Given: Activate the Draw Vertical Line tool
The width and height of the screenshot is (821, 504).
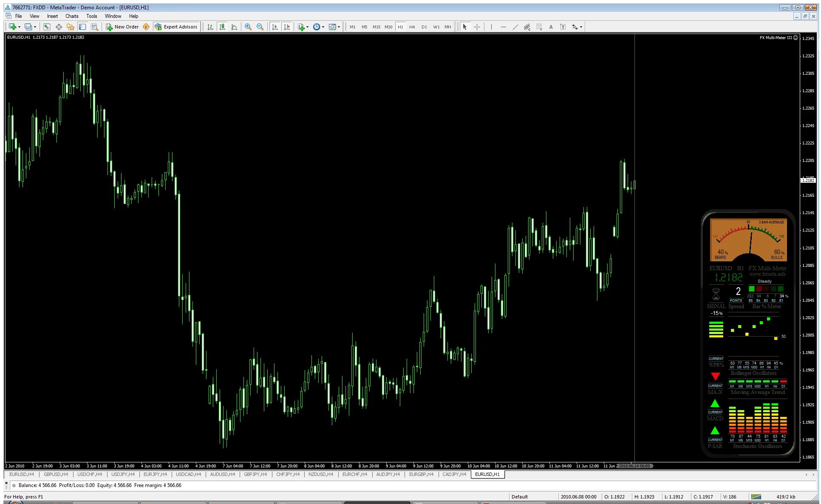Looking at the screenshot, I should click(x=491, y=27).
